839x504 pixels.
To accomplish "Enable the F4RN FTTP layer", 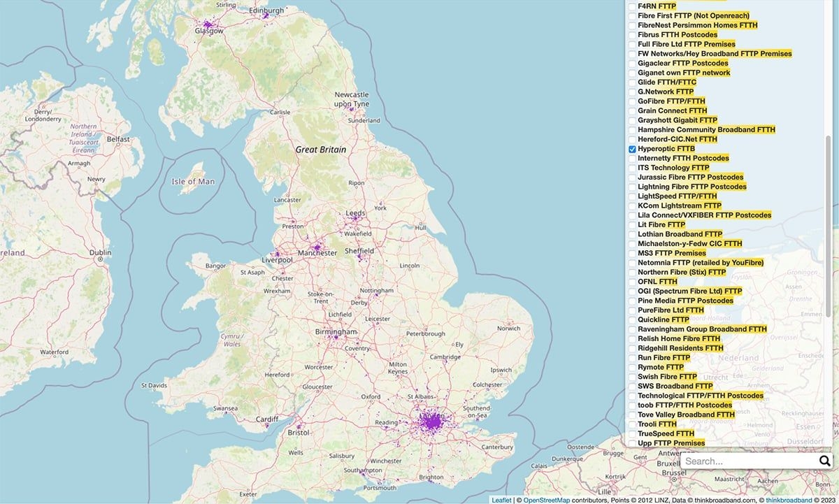I will point(632,6).
